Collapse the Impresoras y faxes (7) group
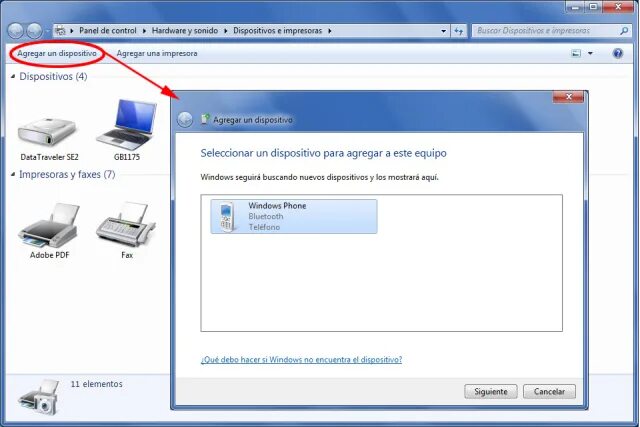Viewport: 640px width, 427px height. [13, 174]
